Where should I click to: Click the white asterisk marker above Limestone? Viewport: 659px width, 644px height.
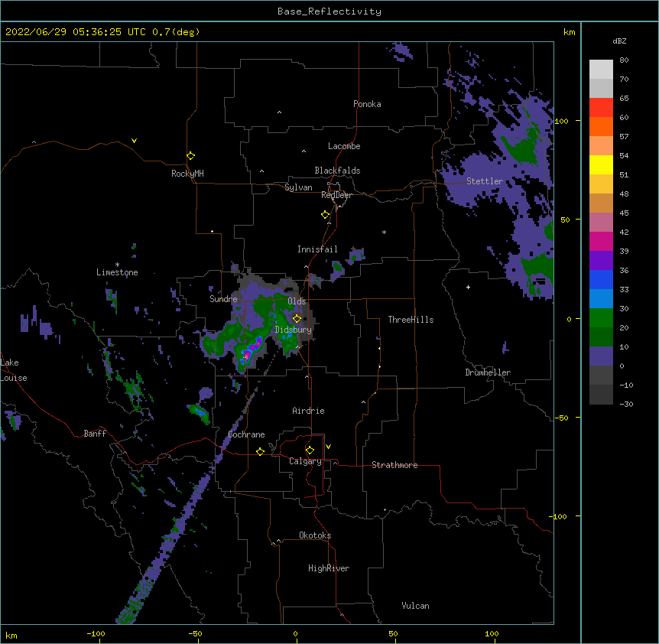coord(117,265)
